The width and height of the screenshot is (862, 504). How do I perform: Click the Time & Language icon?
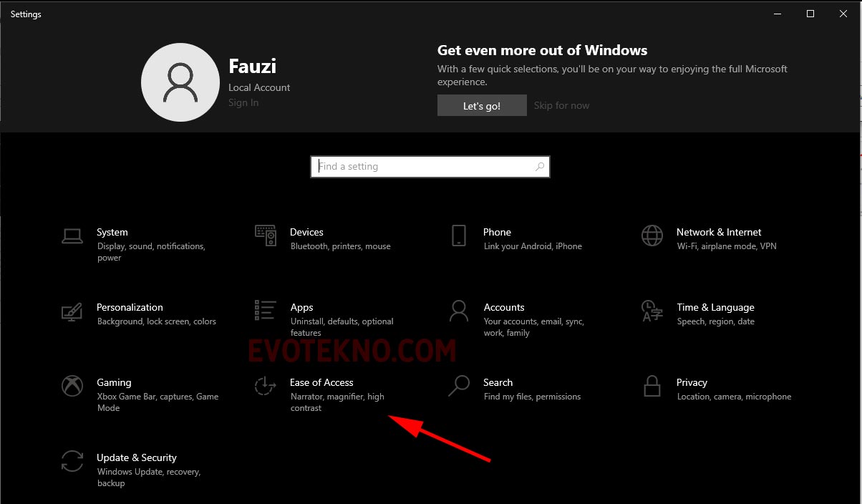652,311
